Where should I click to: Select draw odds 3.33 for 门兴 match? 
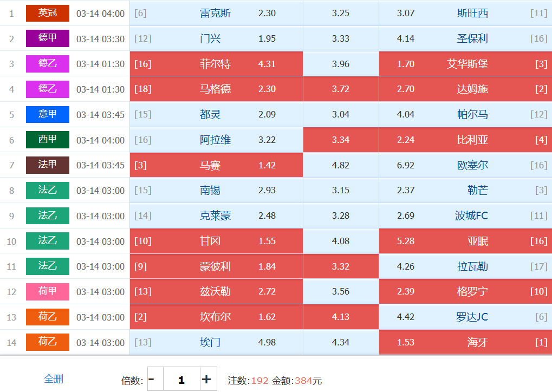tap(341, 38)
